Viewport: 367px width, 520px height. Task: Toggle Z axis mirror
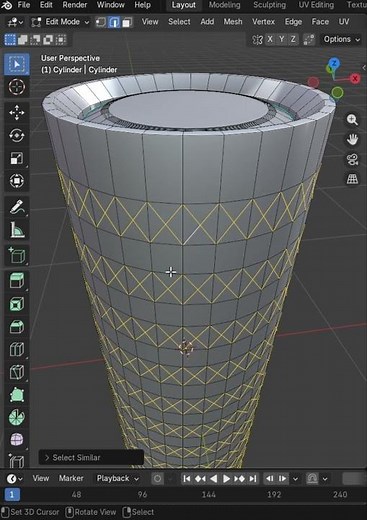point(293,39)
